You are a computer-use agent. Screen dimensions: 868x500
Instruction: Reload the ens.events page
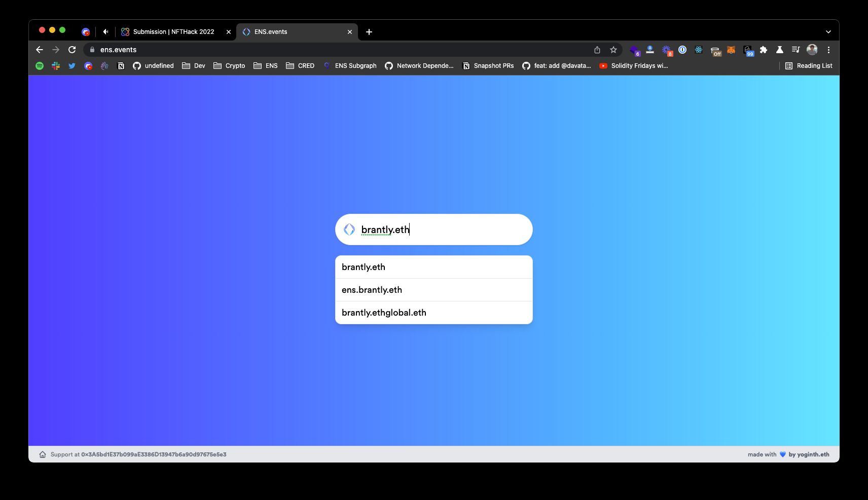[72, 50]
